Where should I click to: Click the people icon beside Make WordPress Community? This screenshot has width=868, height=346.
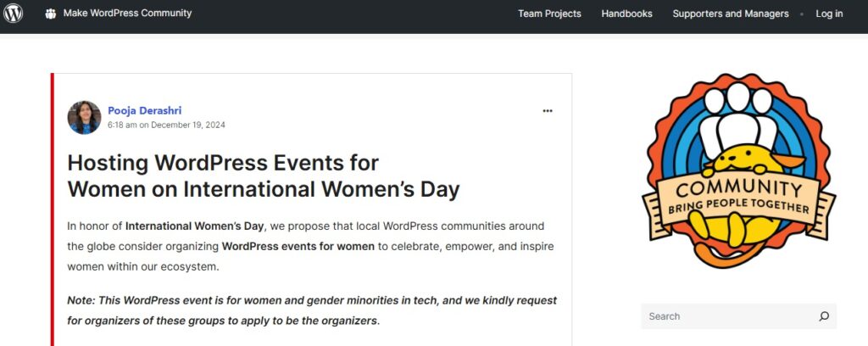coord(51,14)
